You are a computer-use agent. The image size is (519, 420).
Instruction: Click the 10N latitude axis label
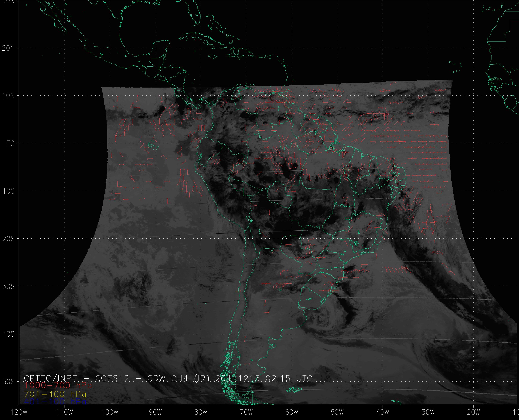pyautogui.click(x=8, y=96)
